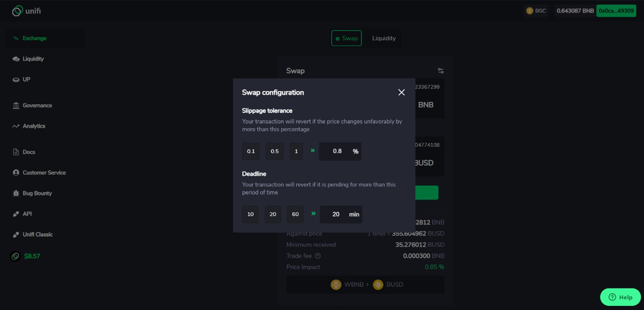Click the $8.57 token price
644x310 pixels.
[x=32, y=256]
